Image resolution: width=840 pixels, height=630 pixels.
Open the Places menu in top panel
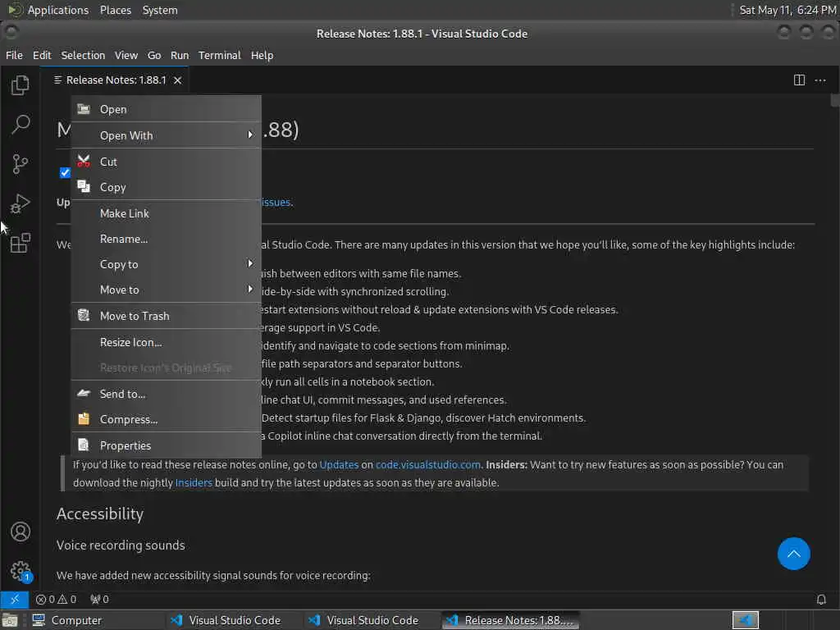point(115,10)
